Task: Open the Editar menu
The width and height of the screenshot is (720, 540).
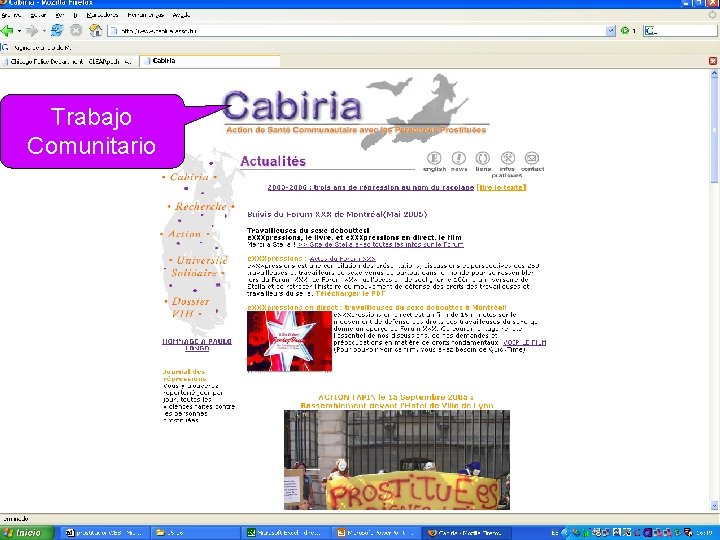Action: click(x=38, y=15)
